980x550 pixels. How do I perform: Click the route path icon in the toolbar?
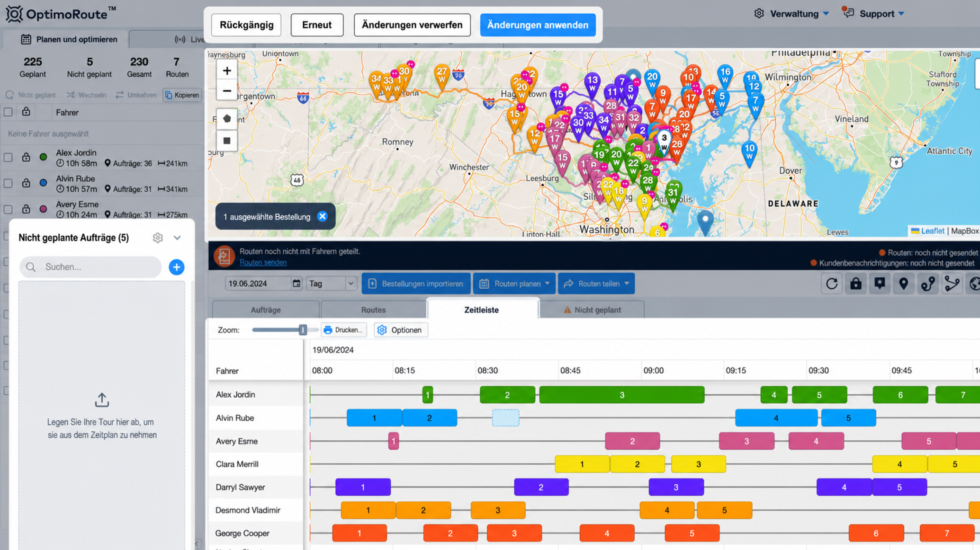click(952, 284)
